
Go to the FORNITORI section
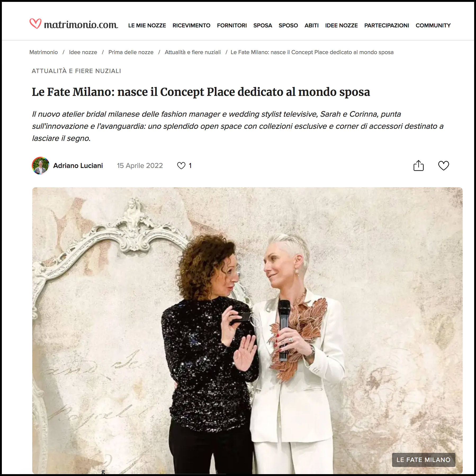(x=232, y=25)
